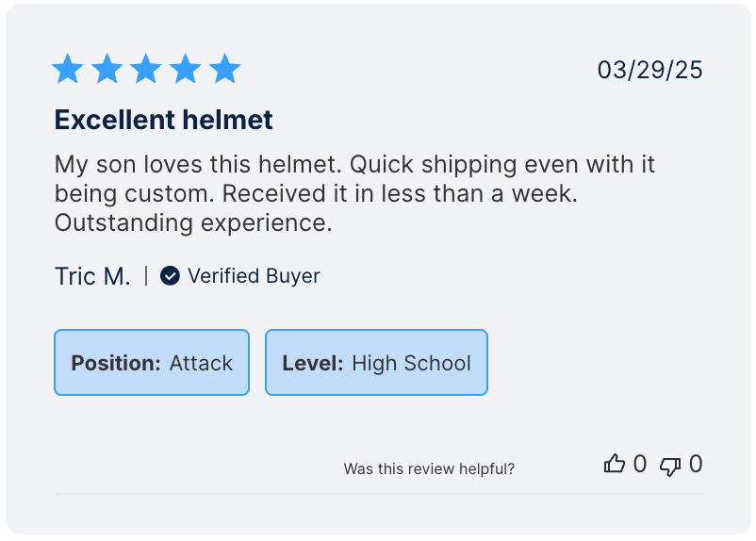The image size is (756, 541).
Task: Click the first rating star
Action: click(x=68, y=69)
